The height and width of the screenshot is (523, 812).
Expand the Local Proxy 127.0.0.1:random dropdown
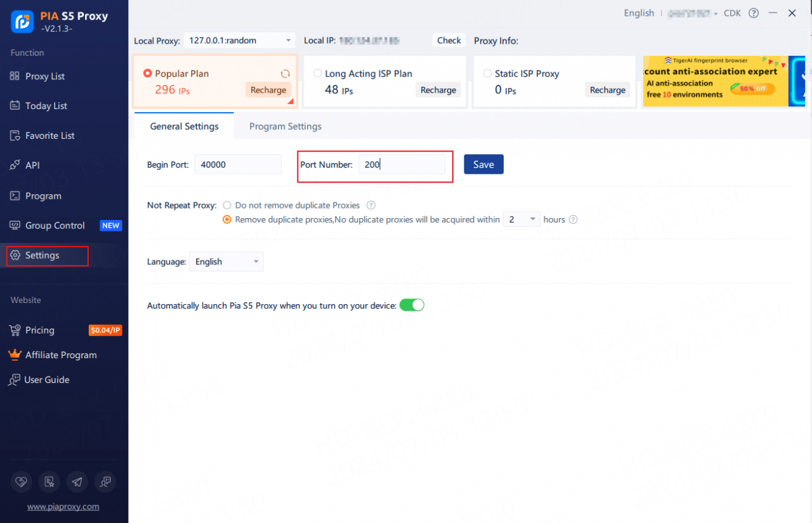point(239,41)
